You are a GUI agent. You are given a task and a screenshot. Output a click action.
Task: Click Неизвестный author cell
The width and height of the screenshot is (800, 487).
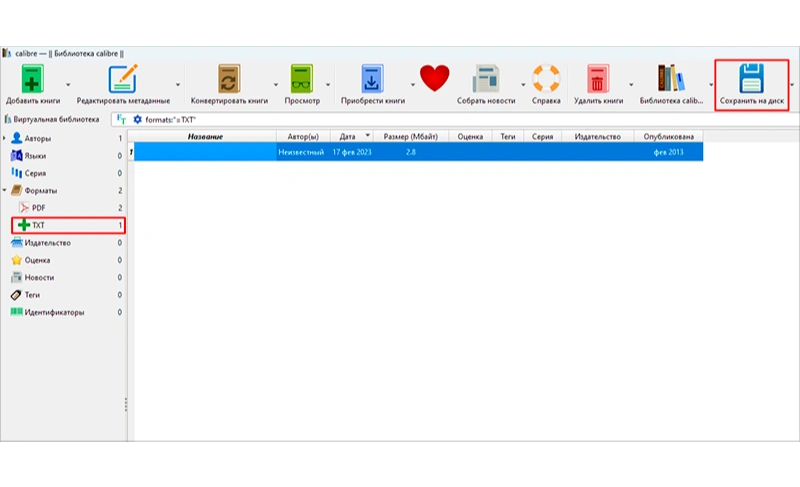(301, 152)
